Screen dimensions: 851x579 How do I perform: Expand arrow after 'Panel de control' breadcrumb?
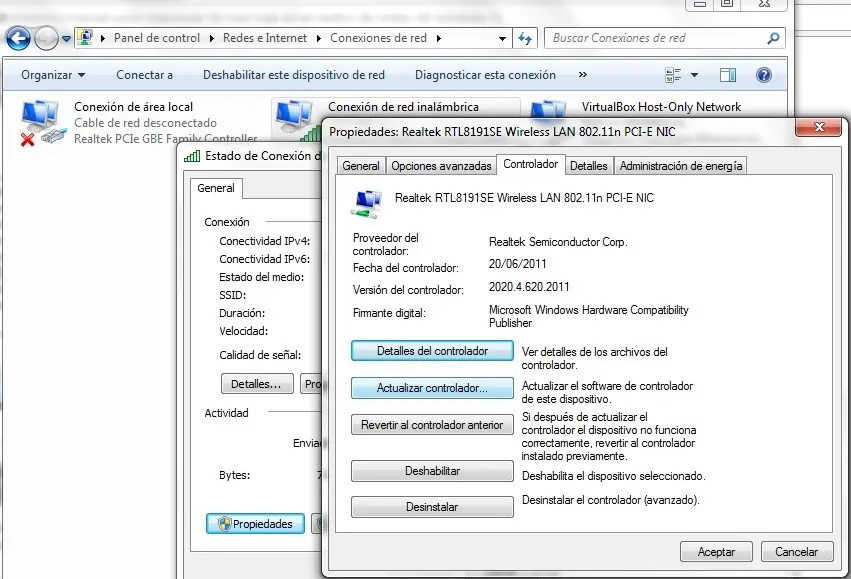211,39
